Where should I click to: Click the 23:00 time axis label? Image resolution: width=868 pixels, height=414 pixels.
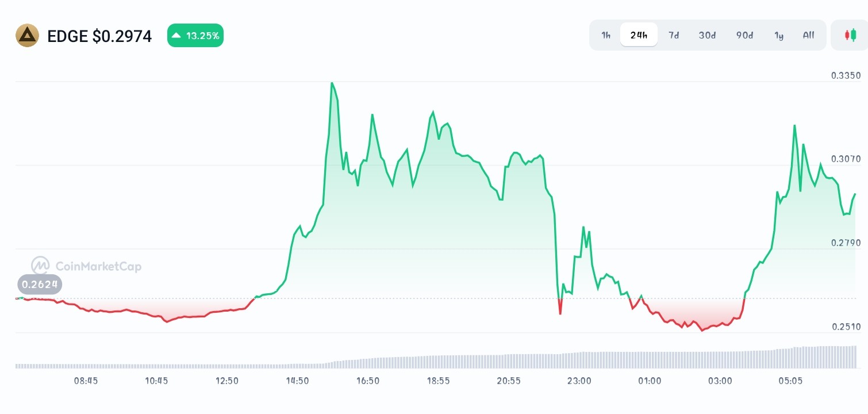[579, 381]
